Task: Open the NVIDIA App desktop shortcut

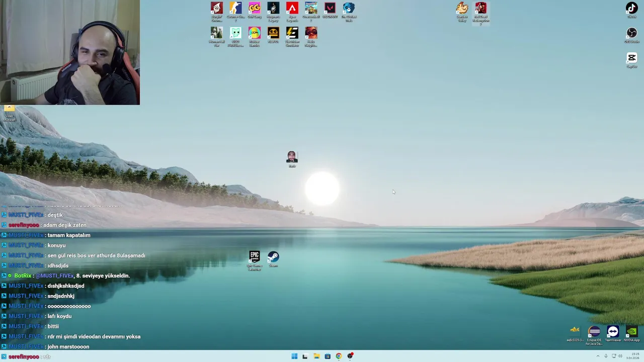Action: [632, 334]
